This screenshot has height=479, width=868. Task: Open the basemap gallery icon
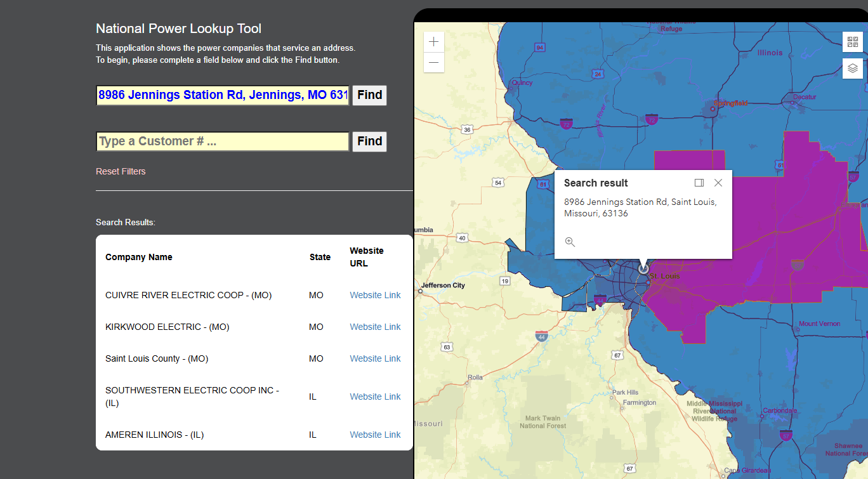(852, 42)
